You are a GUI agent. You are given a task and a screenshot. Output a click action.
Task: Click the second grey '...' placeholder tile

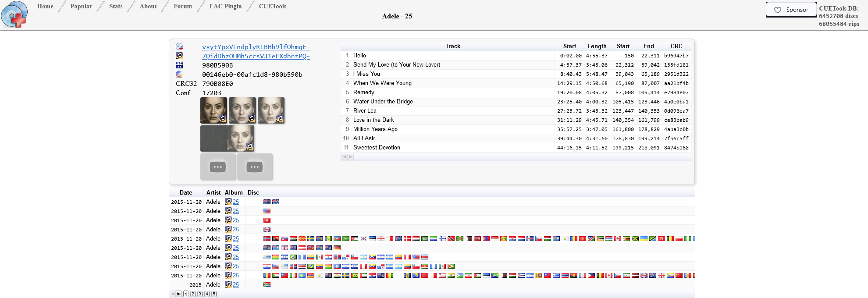click(255, 167)
